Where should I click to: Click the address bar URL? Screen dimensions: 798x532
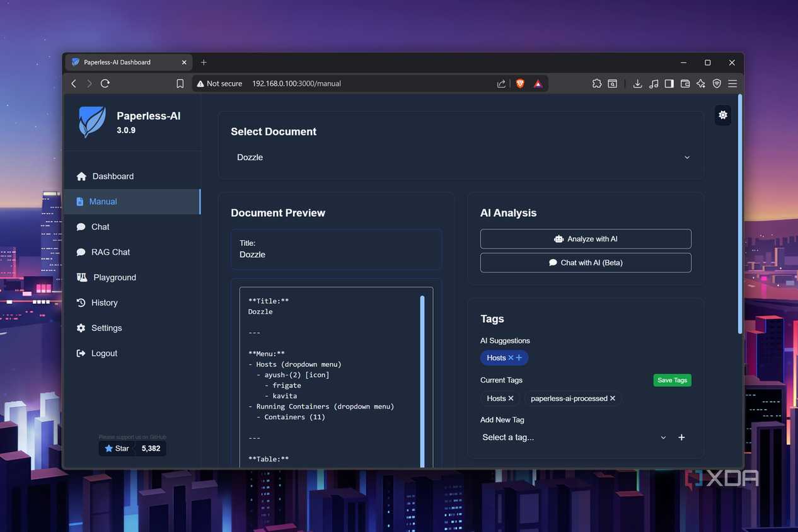(x=296, y=83)
